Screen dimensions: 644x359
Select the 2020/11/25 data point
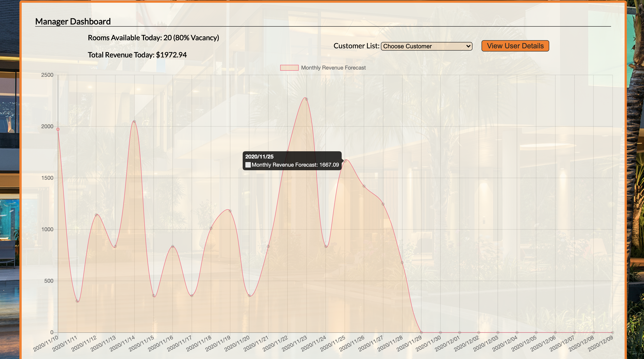pos(345,161)
